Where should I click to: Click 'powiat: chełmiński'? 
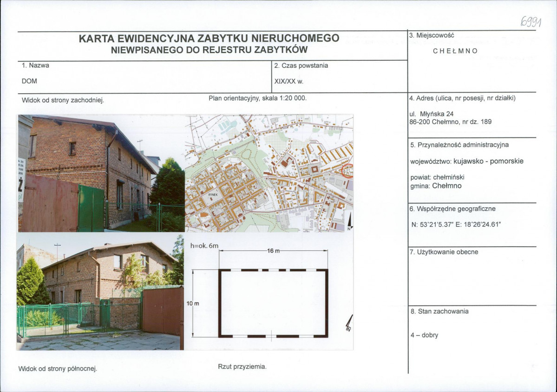pos(437,177)
